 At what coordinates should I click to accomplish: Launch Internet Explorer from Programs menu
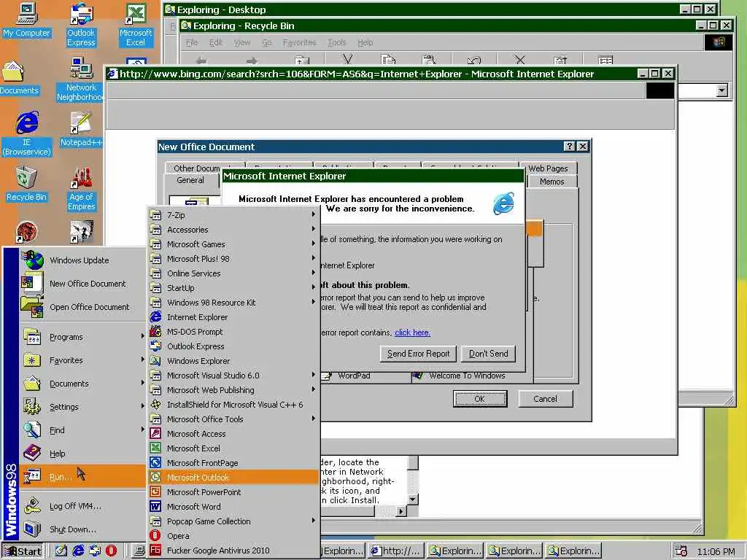coord(233,317)
